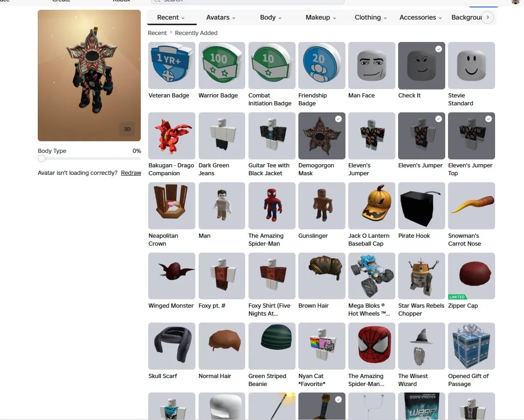
Task: Open the Opened Gift of Passage item
Action: tap(471, 346)
